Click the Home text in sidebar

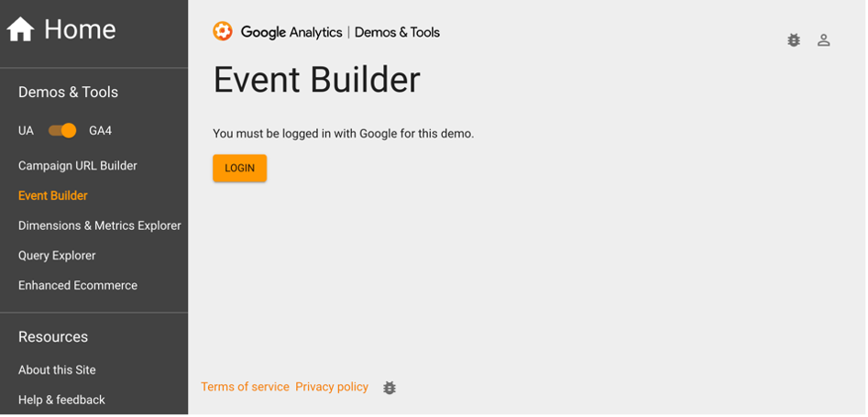click(x=80, y=30)
